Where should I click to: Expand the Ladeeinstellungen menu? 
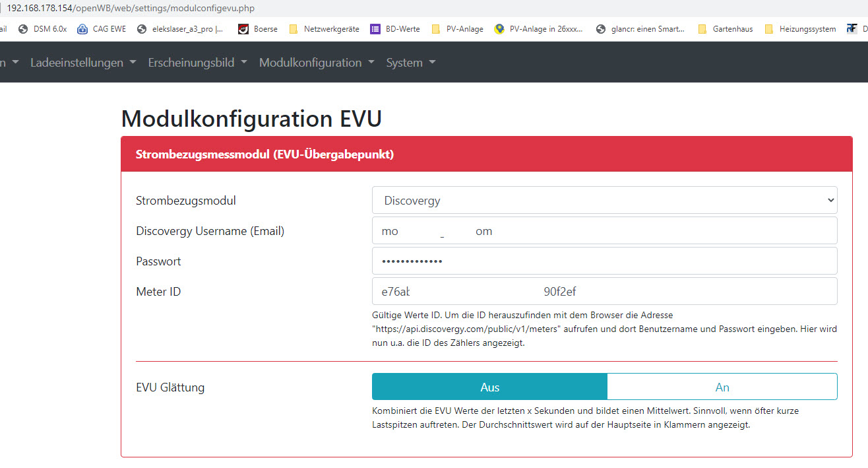coord(83,63)
